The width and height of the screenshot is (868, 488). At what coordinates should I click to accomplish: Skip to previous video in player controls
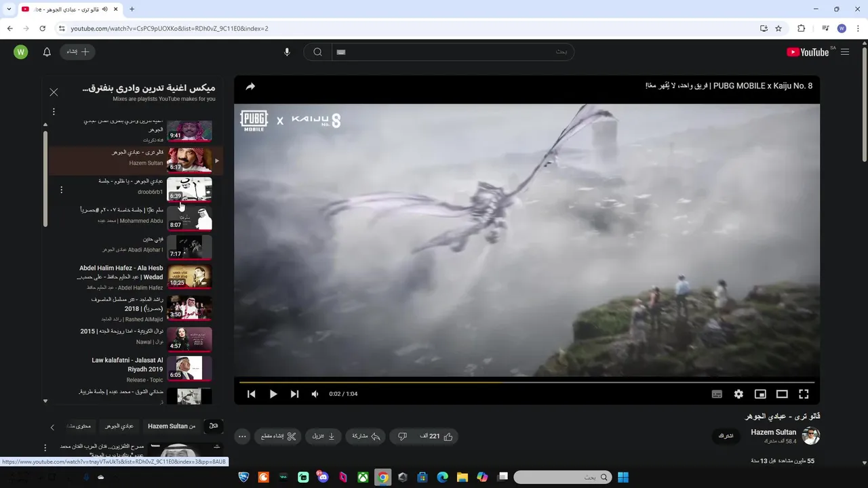pyautogui.click(x=251, y=394)
